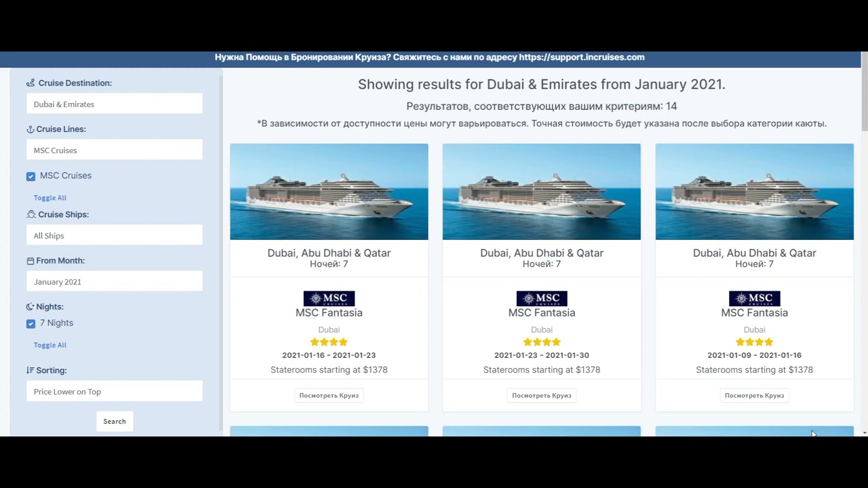The width and height of the screenshot is (868, 488).
Task: Click ship photo on 2021-01-16 card
Action: (x=329, y=192)
